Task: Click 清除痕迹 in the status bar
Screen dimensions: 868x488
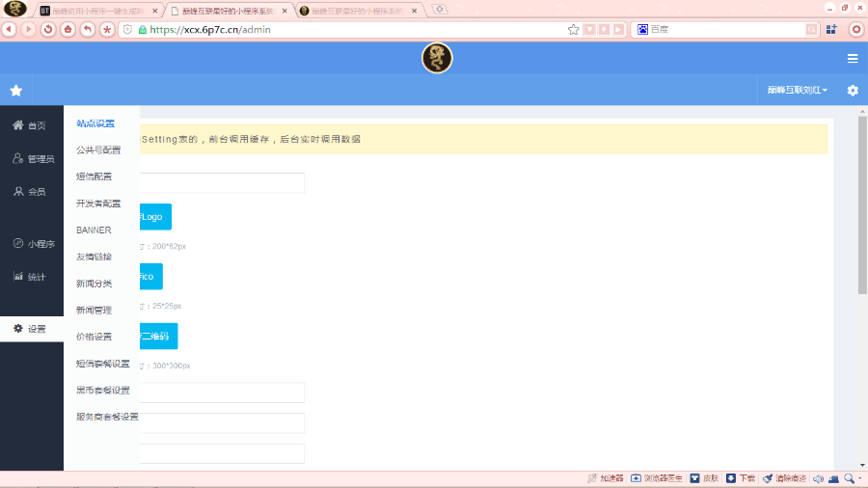Action: pyautogui.click(x=784, y=478)
